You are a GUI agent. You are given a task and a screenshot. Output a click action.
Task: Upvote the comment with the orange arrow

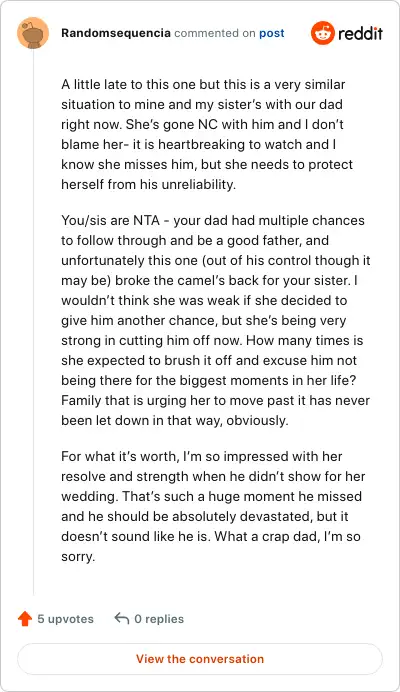click(25, 619)
